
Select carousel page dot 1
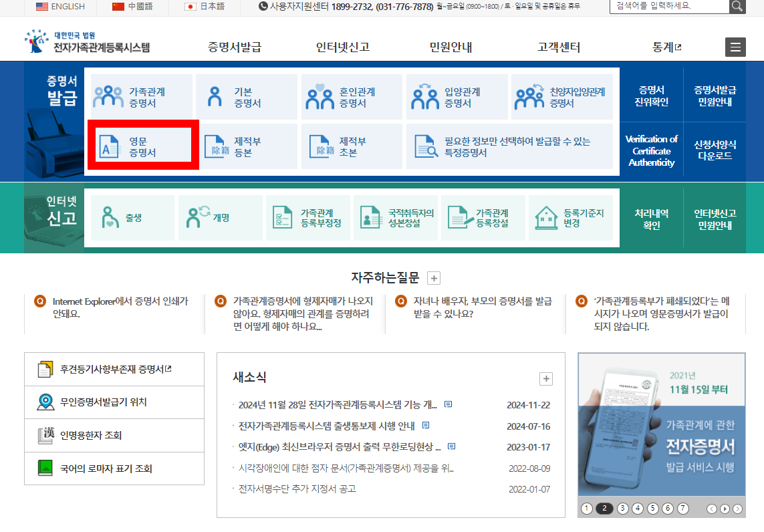[587, 509]
